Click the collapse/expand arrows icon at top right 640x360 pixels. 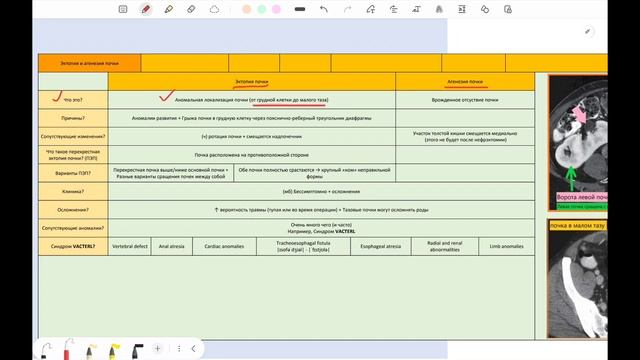pos(588,31)
